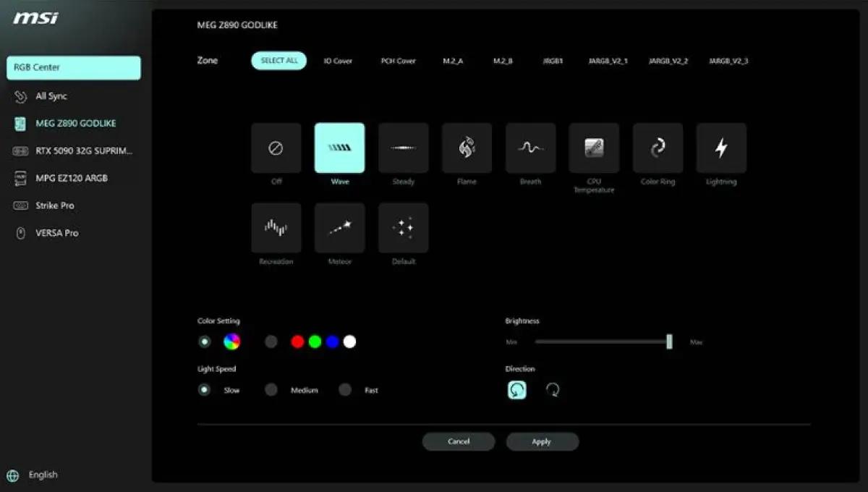Image resolution: width=868 pixels, height=492 pixels.
Task: Click the MSI logo
Action: 35,17
